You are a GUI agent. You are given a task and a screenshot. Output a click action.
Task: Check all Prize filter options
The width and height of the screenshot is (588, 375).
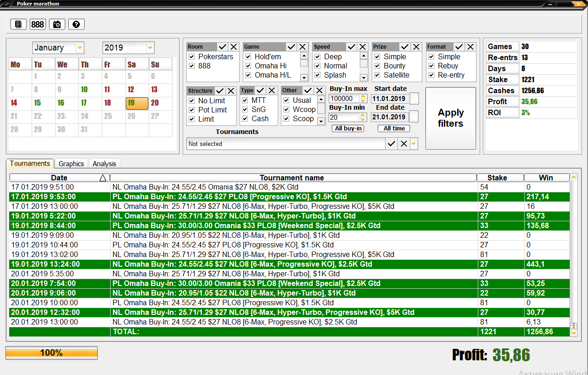pyautogui.click(x=405, y=47)
